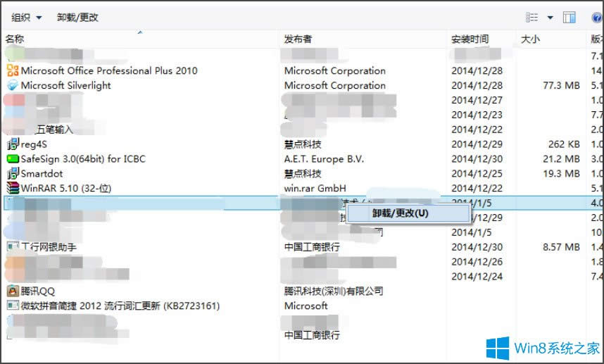Click the 五笔输入 program row
This screenshot has height=364, width=604.
(55, 130)
